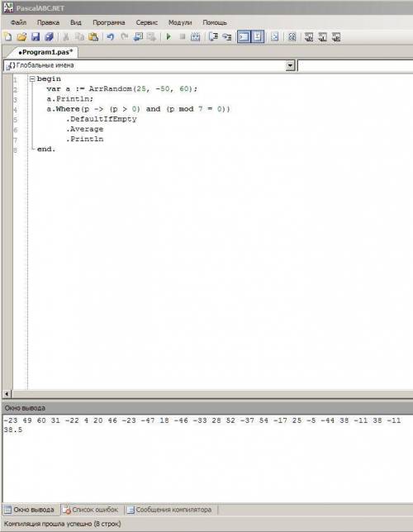Viewport: 413px width, 532px height.
Task: Switch to the Список ошибок tab
Action: (x=92, y=510)
